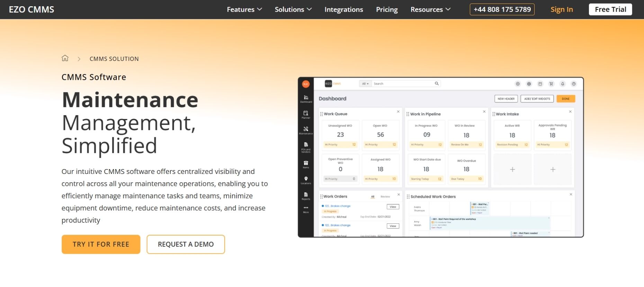Close the Scheduled Work Orders widget
The height and width of the screenshot is (287, 644).
(x=571, y=194)
